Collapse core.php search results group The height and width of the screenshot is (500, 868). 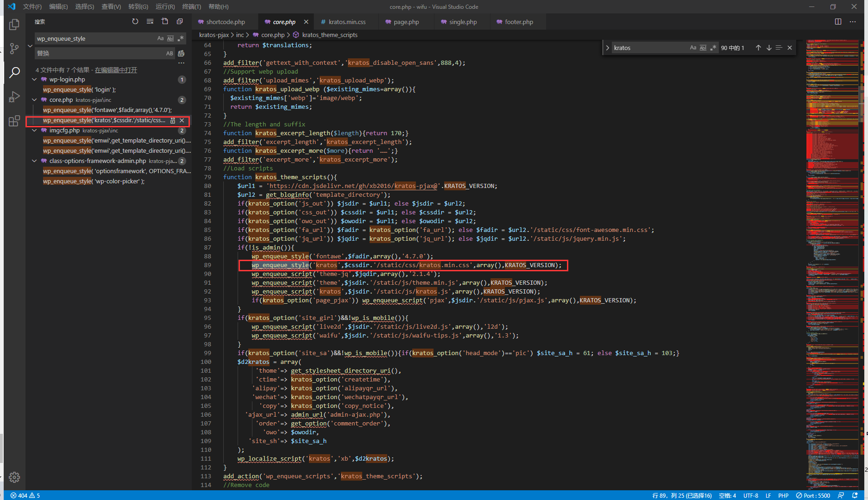34,100
